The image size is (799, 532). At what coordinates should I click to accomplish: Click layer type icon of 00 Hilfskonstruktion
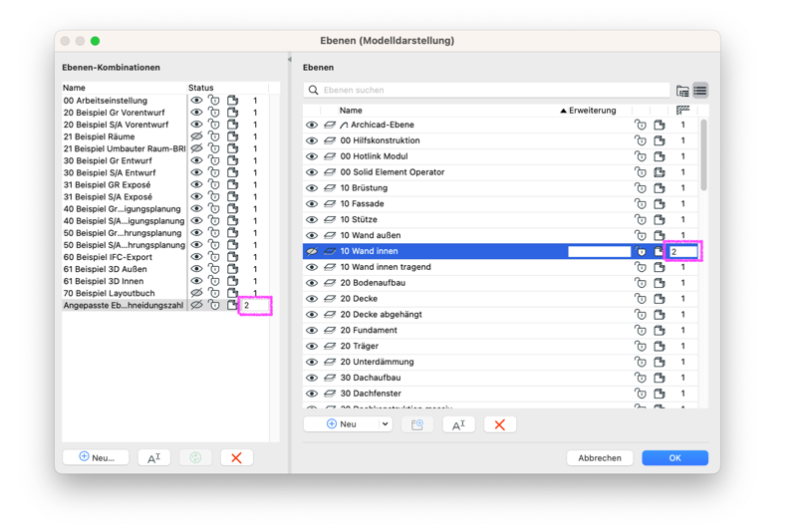tap(330, 140)
